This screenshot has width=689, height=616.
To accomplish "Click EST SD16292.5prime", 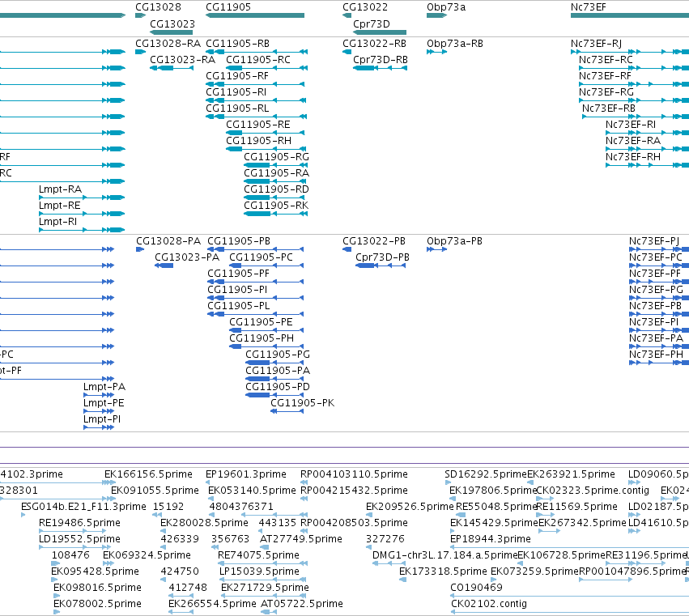I will pos(486,474).
